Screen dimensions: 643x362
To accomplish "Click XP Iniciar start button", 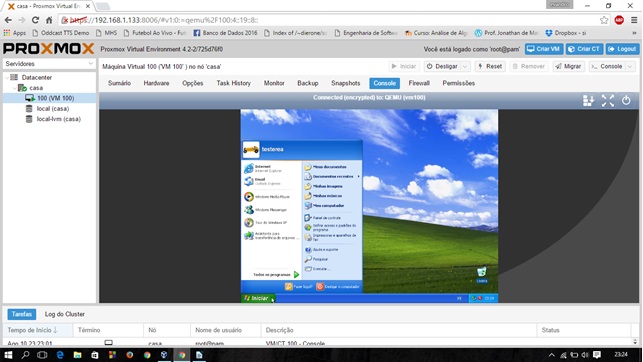I will 257,298.
